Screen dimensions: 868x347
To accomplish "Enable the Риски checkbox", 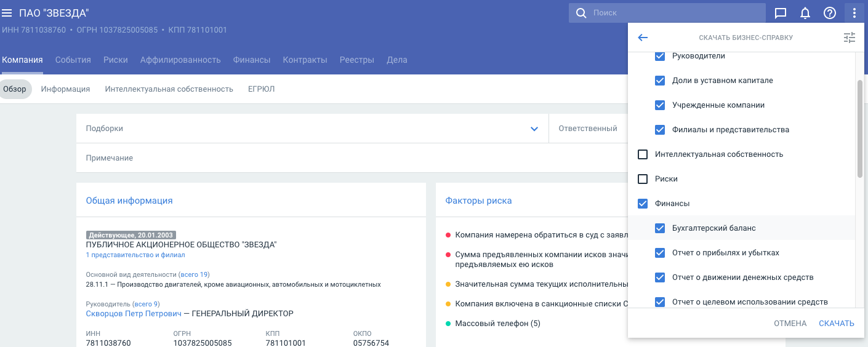I will [643, 179].
